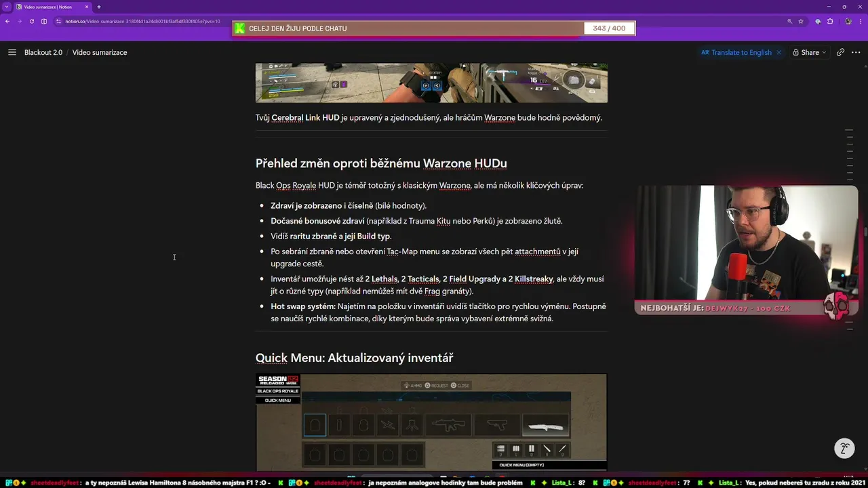This screenshot has height=488, width=868.
Task: Open the browser three-dot menu
Action: (860, 21)
